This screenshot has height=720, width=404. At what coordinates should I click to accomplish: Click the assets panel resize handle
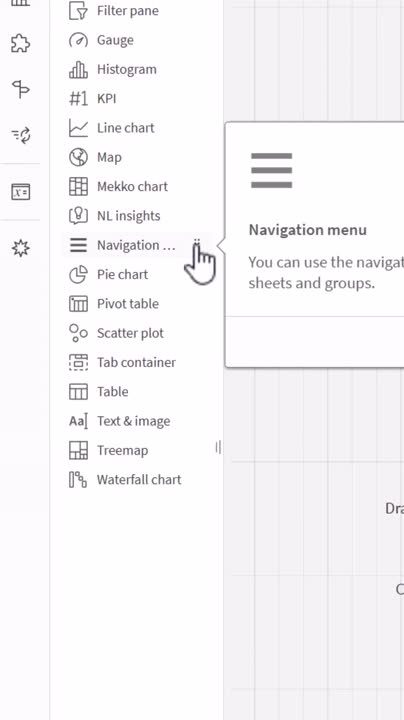click(x=219, y=447)
